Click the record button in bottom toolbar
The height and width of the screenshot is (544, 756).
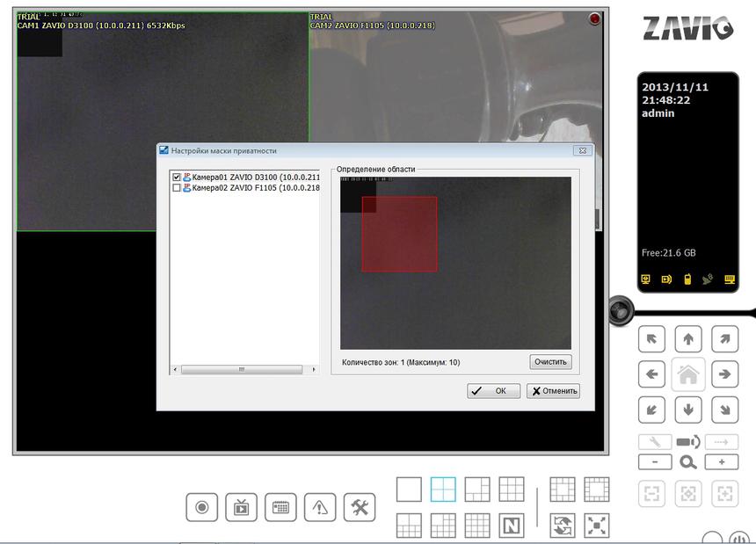click(201, 507)
